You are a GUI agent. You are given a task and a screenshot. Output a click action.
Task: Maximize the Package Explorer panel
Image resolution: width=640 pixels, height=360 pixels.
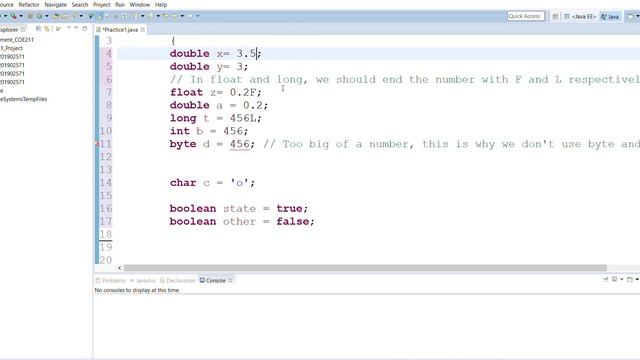[85, 29]
